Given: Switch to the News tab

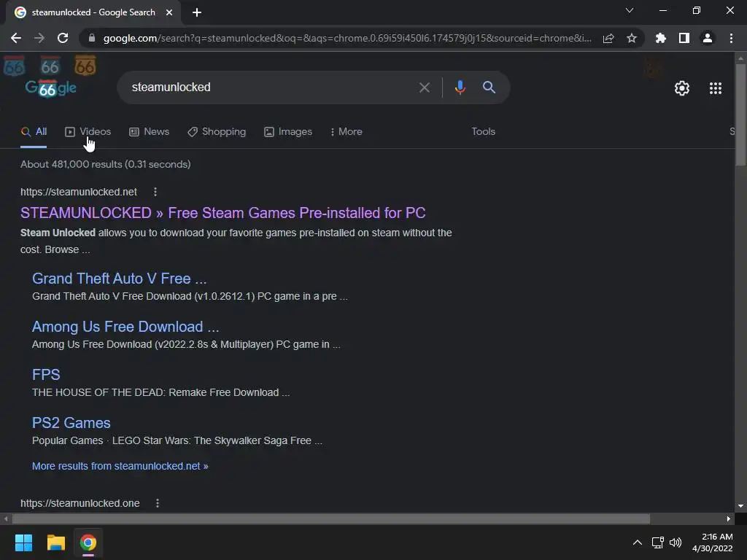Looking at the screenshot, I should pos(149,132).
